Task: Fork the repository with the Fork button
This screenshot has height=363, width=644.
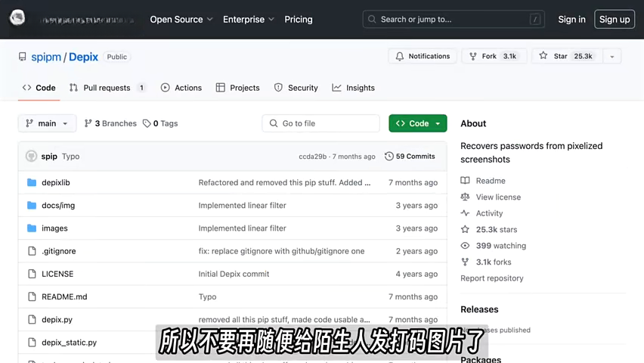Action: tap(494, 56)
